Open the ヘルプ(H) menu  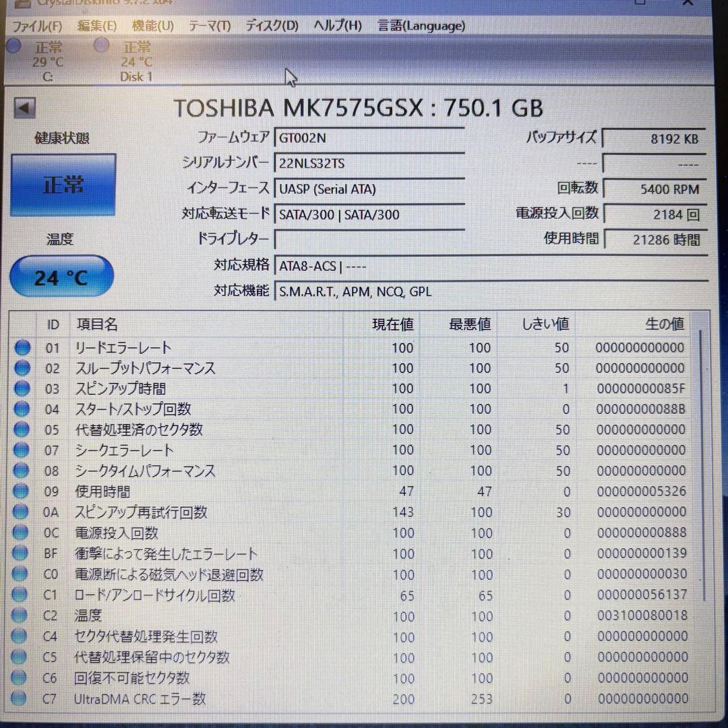coord(338,26)
